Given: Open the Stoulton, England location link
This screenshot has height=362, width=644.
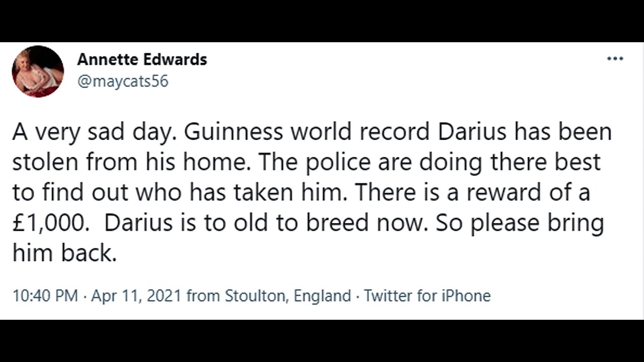Looking at the screenshot, I should point(287,296).
